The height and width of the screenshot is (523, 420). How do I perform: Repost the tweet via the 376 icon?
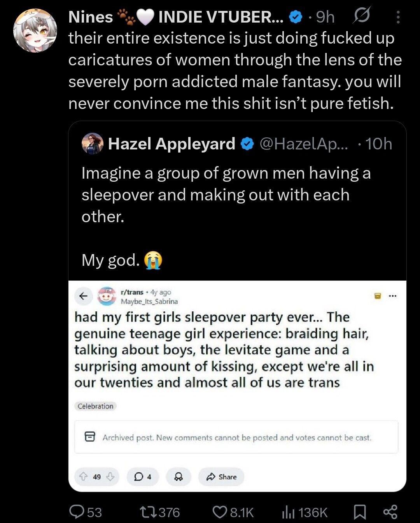[x=147, y=512]
